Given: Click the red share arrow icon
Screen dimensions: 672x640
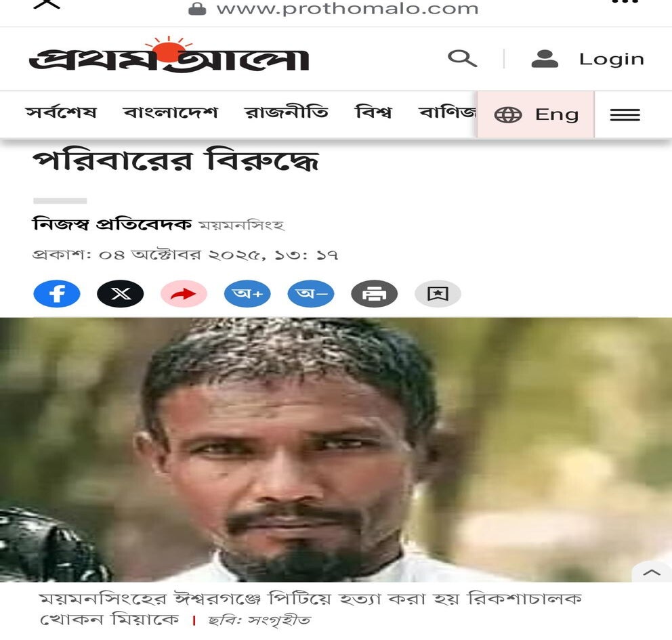Looking at the screenshot, I should coord(184,294).
